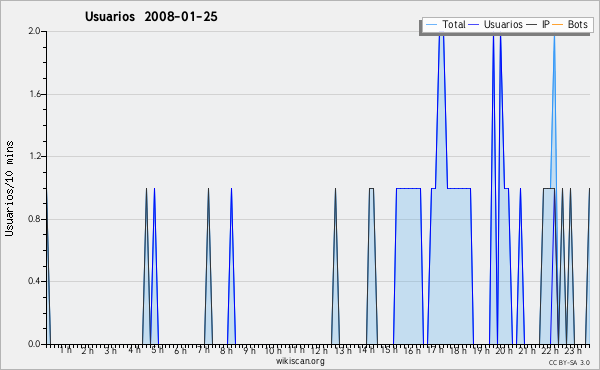600x370 pixels.
Task: Click the '23 h' x-axis label
Action: (573, 350)
